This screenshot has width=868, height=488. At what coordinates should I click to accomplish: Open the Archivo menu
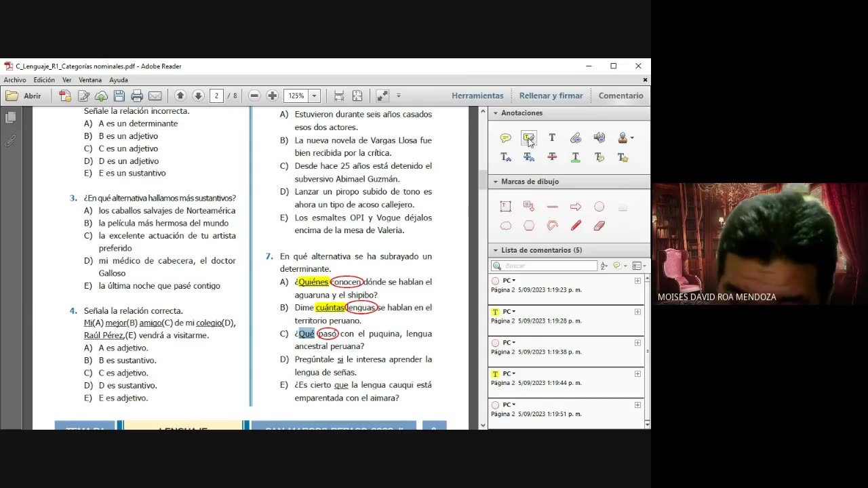click(x=15, y=80)
